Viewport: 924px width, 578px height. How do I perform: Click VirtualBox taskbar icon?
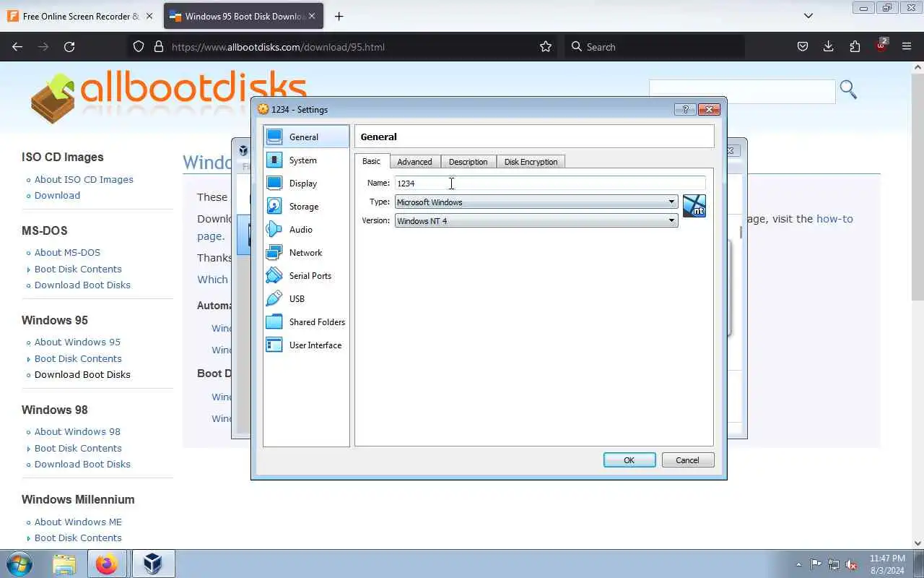152,564
